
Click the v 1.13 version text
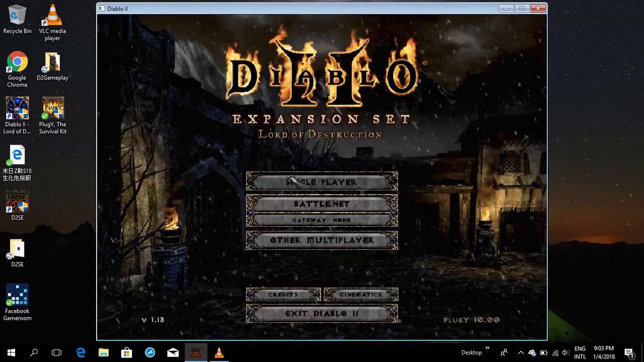[x=153, y=320]
